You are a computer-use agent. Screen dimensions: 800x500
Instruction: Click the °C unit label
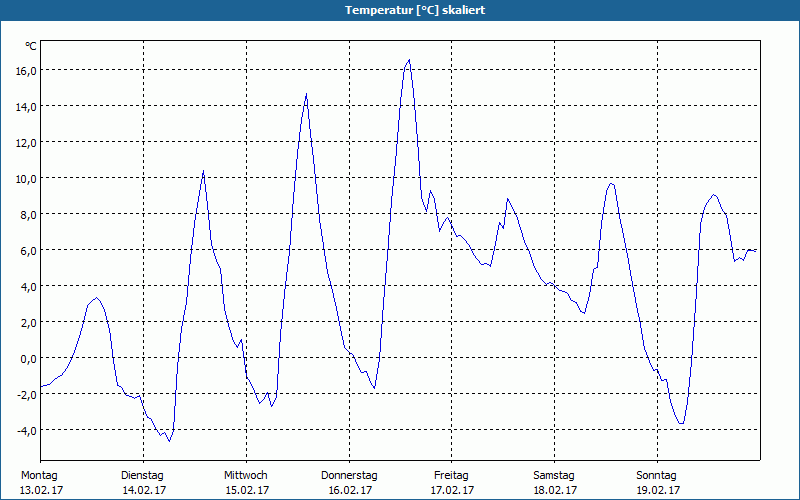31,46
